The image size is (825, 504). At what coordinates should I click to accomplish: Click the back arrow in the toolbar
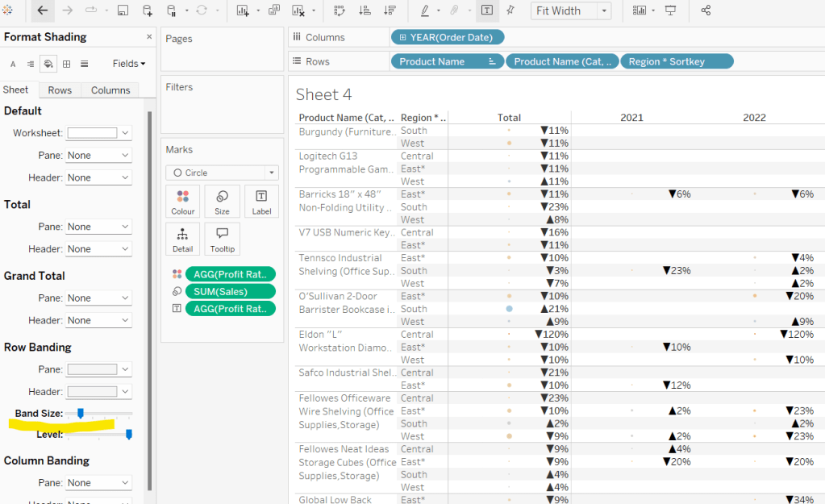tap(42, 10)
